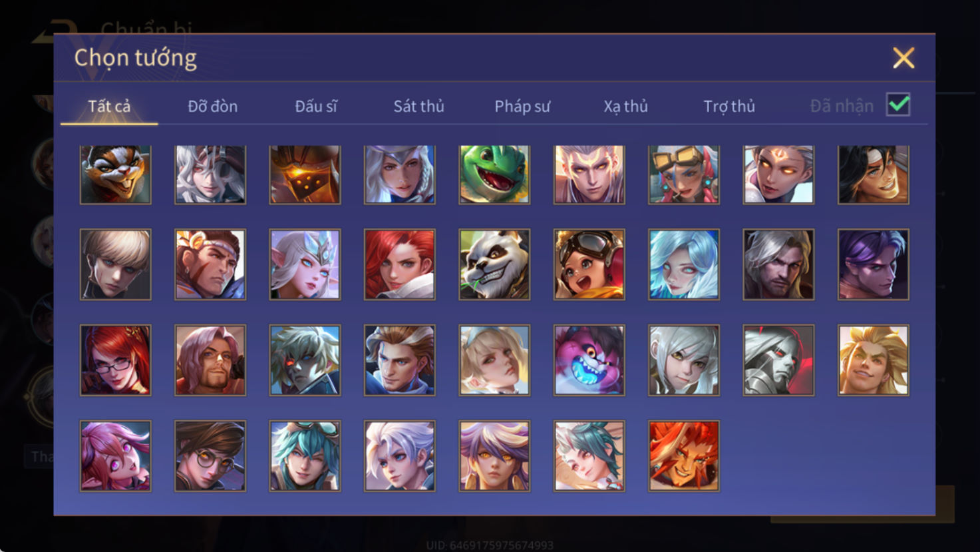Open the Đấu sĩ tab

(316, 107)
